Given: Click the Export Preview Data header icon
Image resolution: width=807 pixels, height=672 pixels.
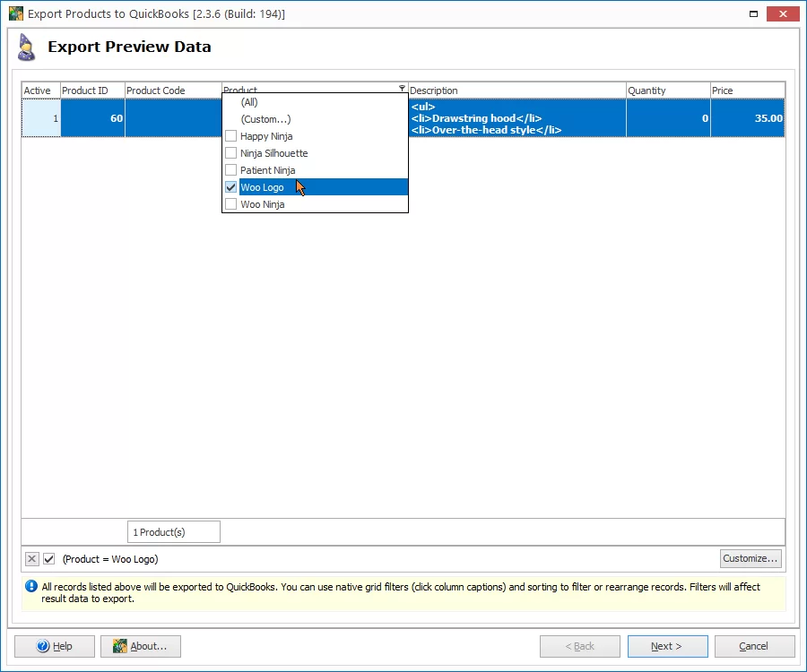Looking at the screenshot, I should [25, 47].
